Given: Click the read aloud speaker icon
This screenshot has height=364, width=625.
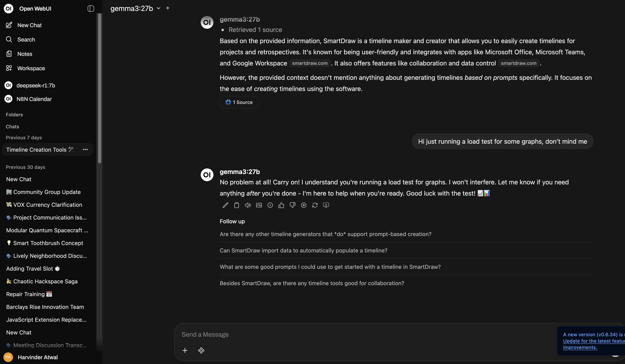Looking at the screenshot, I should [248, 205].
